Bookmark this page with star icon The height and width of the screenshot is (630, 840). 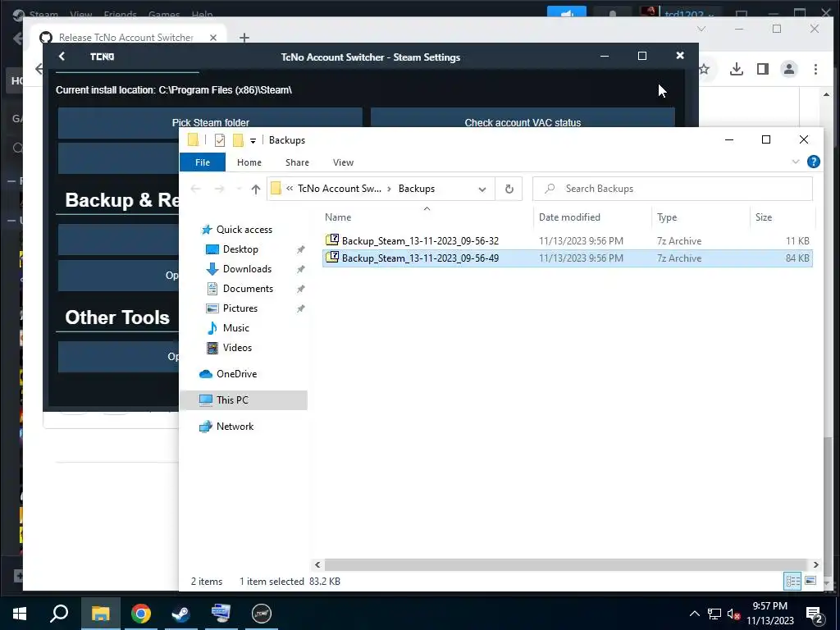click(x=705, y=69)
